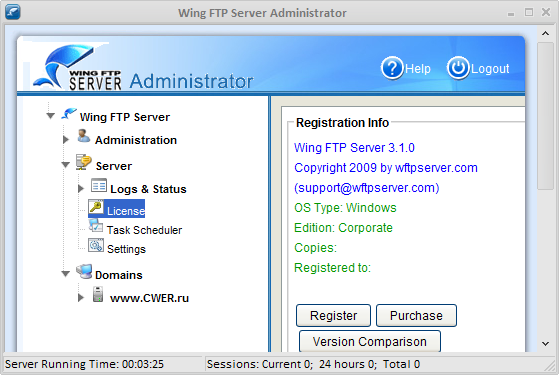Click the Domains computer icon
The width and height of the screenshot is (559, 375).
[84, 272]
